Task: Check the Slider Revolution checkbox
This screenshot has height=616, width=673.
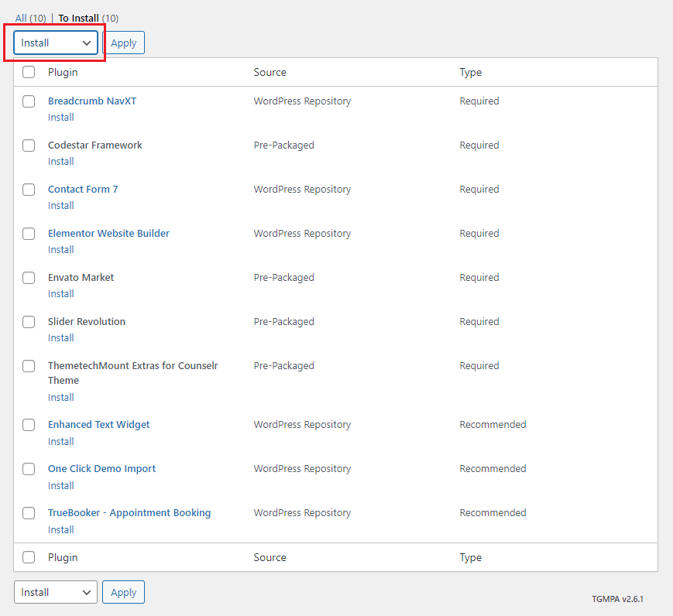Action: (x=29, y=322)
